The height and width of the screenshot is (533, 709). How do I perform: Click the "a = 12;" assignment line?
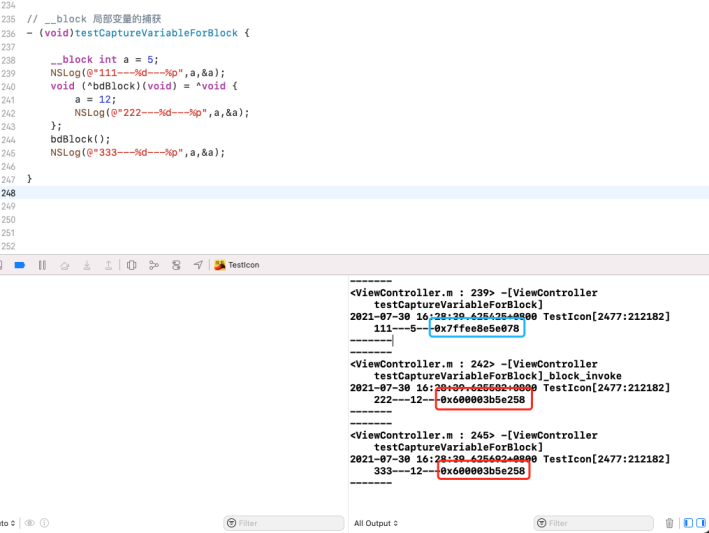click(x=95, y=99)
